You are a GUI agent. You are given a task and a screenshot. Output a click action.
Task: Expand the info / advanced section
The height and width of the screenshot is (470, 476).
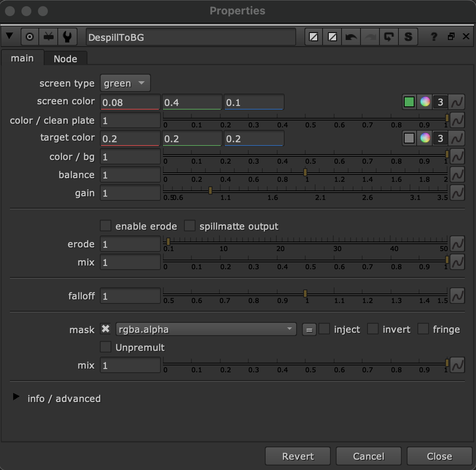click(16, 397)
